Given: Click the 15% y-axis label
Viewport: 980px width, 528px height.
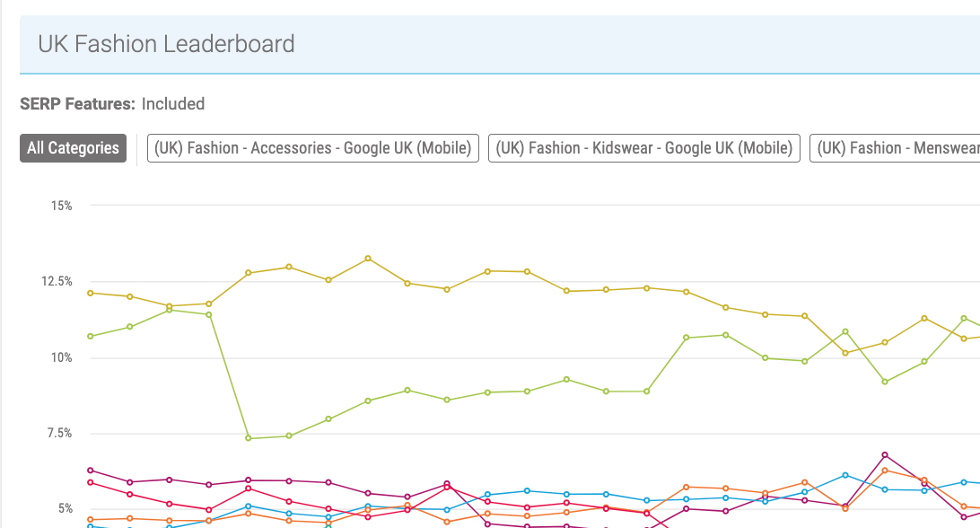Looking at the screenshot, I should click(x=62, y=206).
